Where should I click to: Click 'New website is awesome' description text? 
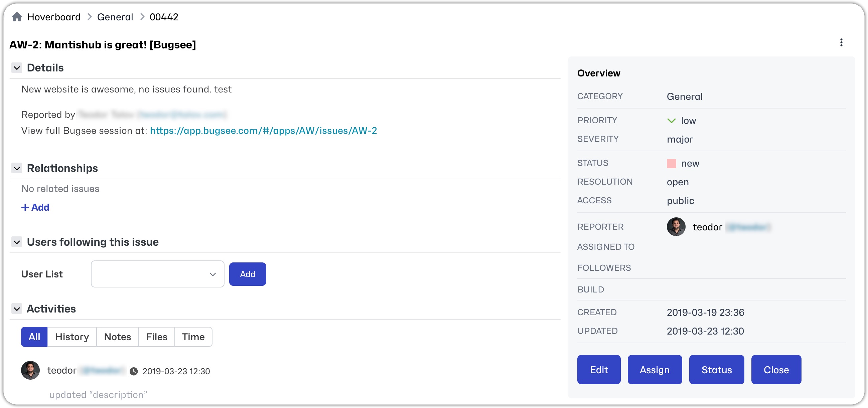coord(126,89)
